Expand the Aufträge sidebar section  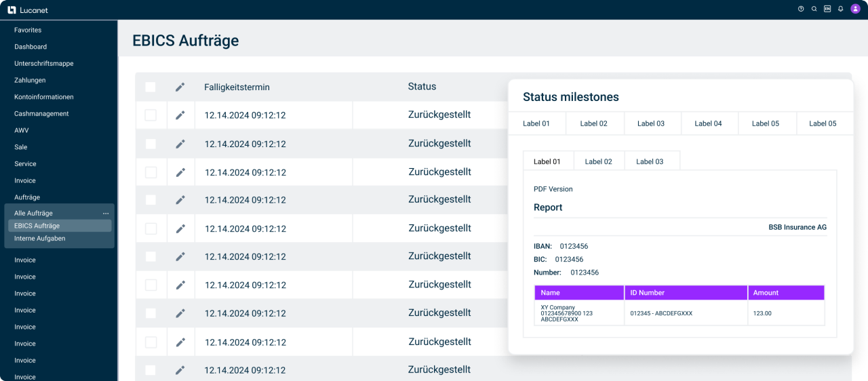(x=27, y=197)
